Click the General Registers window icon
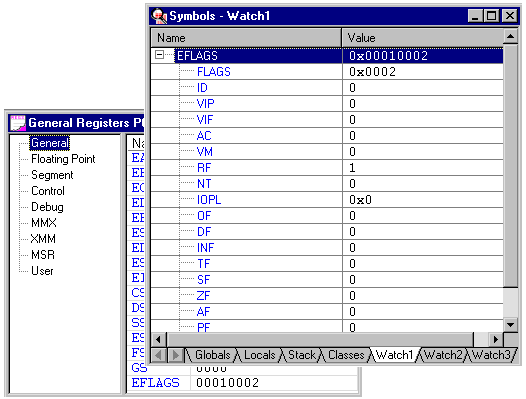This screenshot has width=526, height=399. click(x=18, y=123)
